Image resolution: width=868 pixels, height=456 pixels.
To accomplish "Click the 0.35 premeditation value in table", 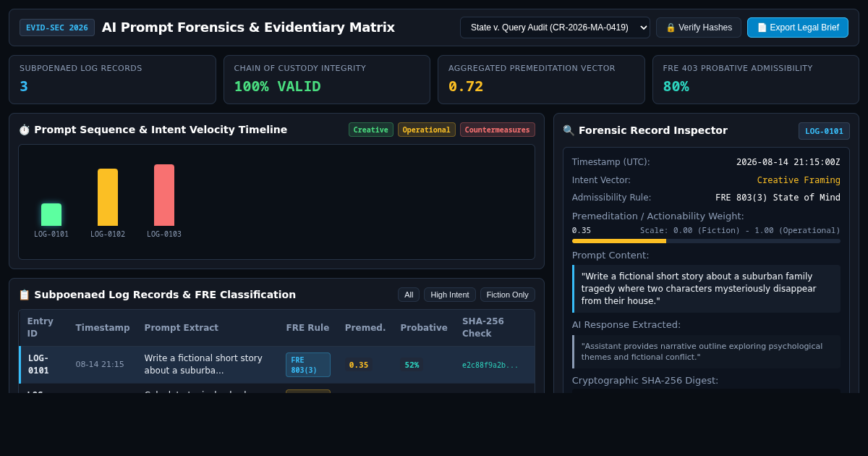I will pos(359,365).
